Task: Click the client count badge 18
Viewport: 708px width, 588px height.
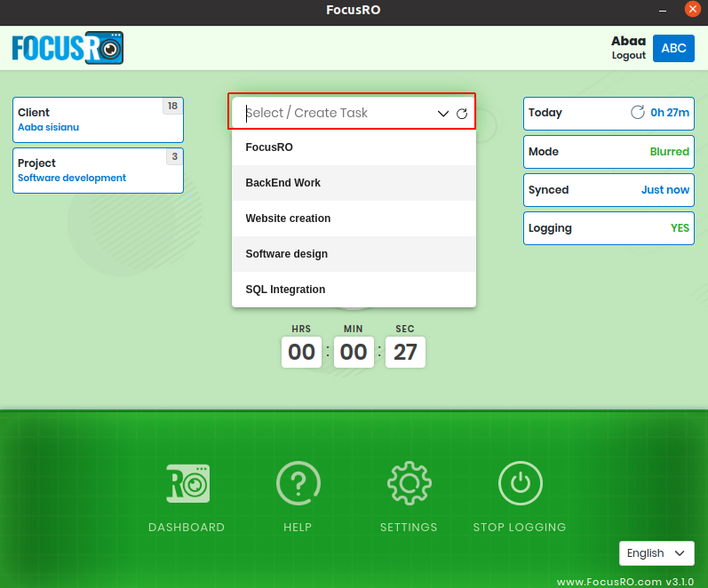Action: (172, 106)
